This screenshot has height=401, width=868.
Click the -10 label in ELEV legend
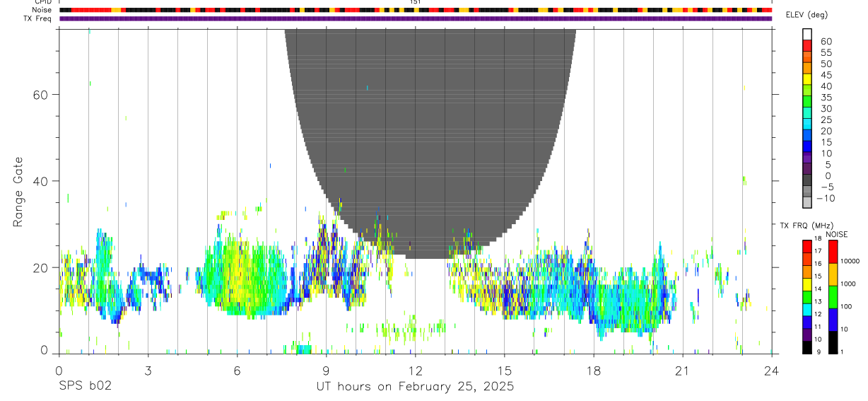tap(824, 199)
